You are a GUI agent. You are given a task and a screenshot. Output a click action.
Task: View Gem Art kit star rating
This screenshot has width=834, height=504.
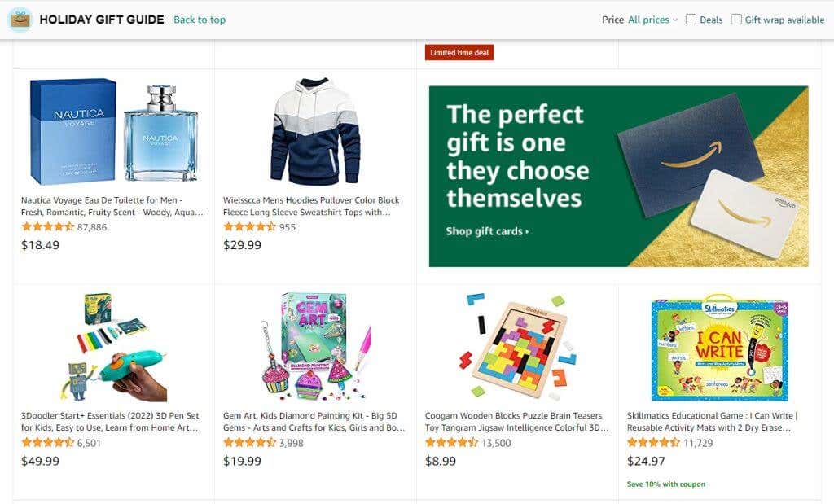coord(250,443)
